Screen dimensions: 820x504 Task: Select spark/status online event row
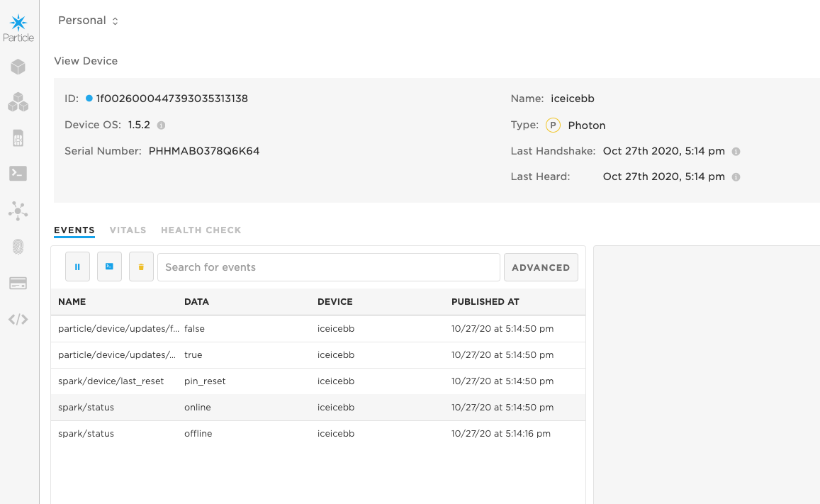(x=318, y=408)
